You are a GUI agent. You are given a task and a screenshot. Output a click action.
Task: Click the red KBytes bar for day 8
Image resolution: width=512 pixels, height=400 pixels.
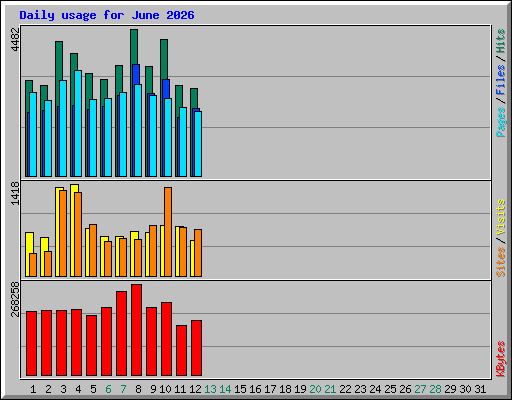click(x=136, y=330)
